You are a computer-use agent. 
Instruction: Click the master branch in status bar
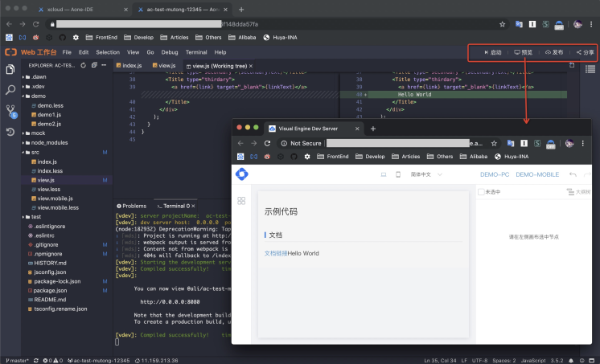[17, 361]
